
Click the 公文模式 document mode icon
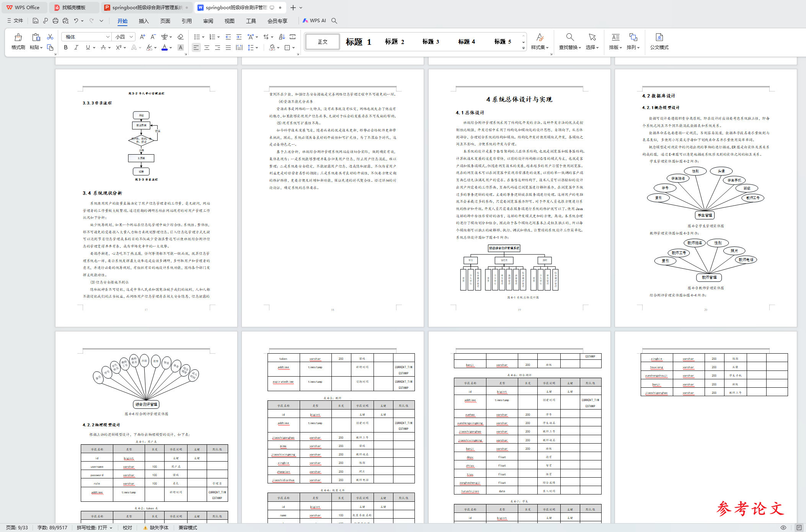coord(659,37)
